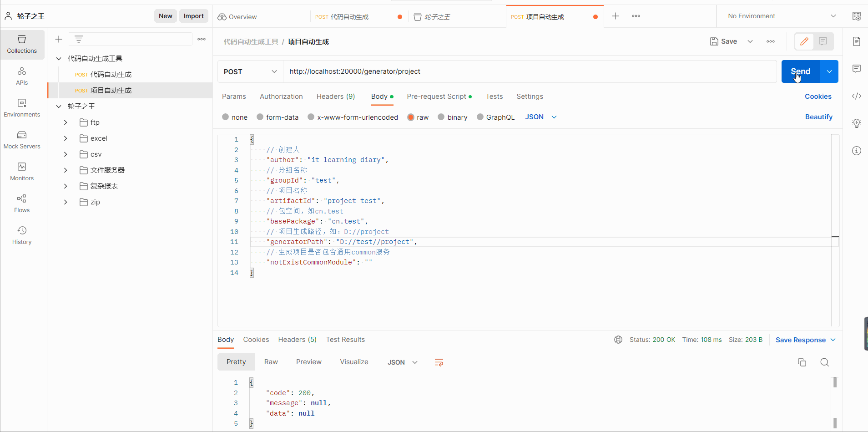Toggle response line wrapping icon
The image size is (868, 432).
[x=439, y=362]
